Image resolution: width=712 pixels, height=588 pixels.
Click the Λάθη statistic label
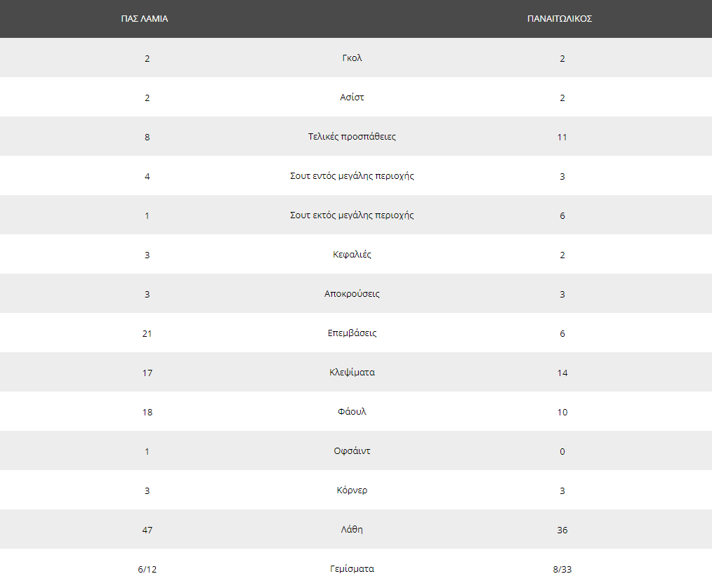(352, 530)
